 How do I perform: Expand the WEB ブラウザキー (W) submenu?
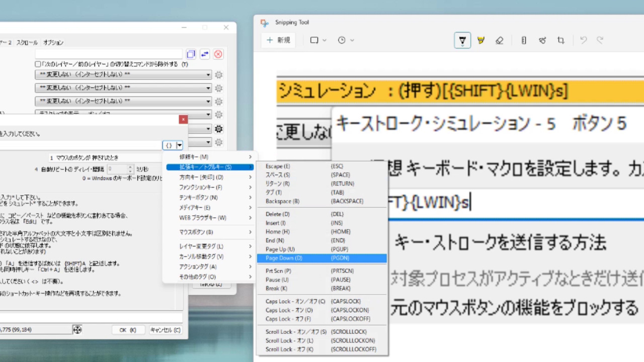tap(209, 218)
